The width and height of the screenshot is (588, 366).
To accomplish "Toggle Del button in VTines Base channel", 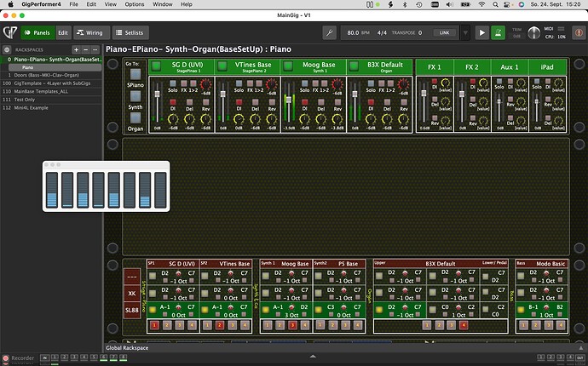I will click(x=256, y=102).
